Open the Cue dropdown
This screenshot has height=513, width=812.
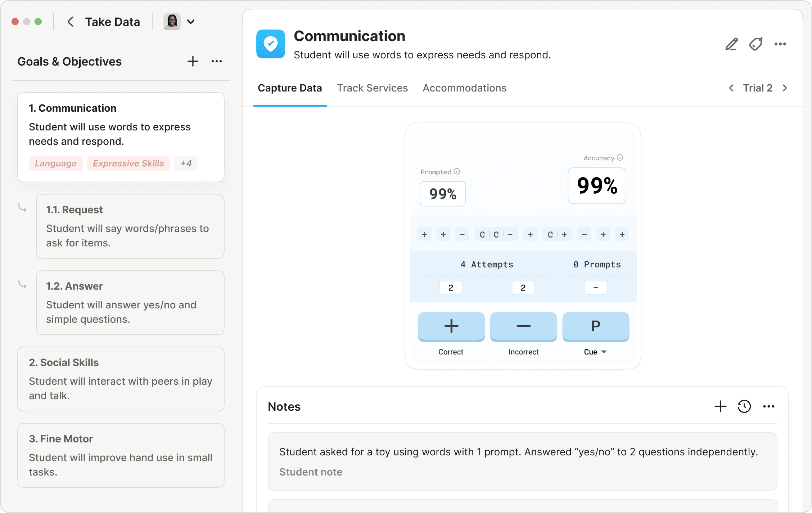coord(595,352)
